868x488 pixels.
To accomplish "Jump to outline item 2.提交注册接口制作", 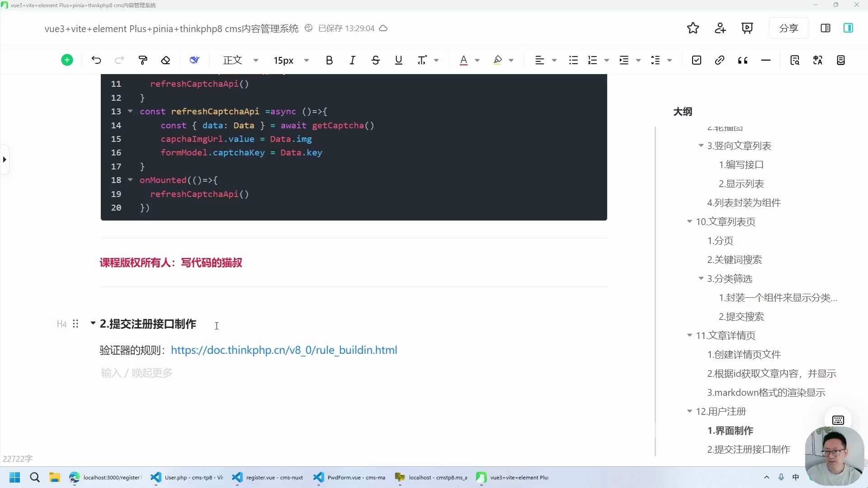I will click(x=749, y=450).
